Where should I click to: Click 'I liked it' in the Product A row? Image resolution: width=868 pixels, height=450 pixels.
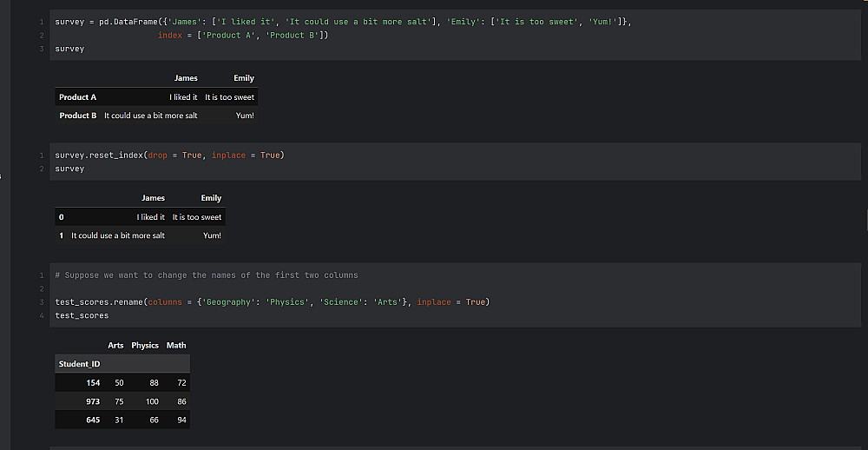click(183, 97)
